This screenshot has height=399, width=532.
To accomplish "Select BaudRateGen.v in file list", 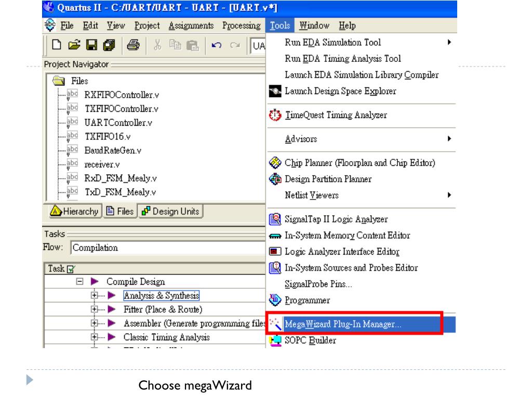I will pos(113,150).
